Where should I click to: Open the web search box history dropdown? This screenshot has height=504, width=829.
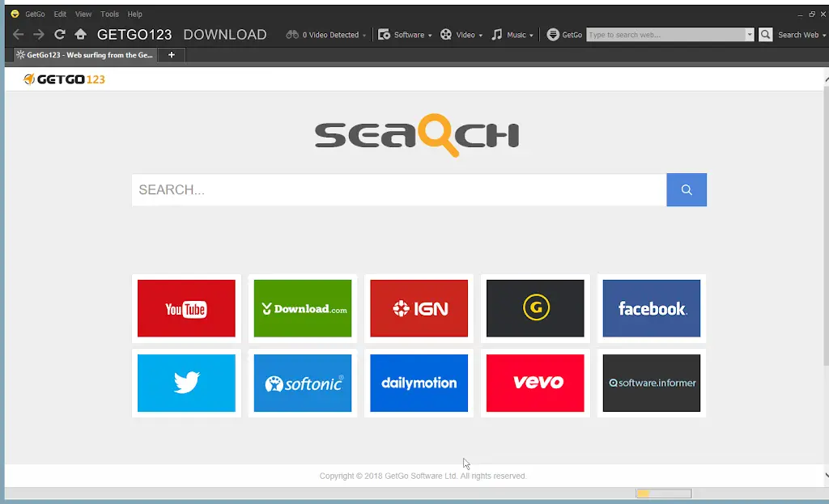click(750, 35)
